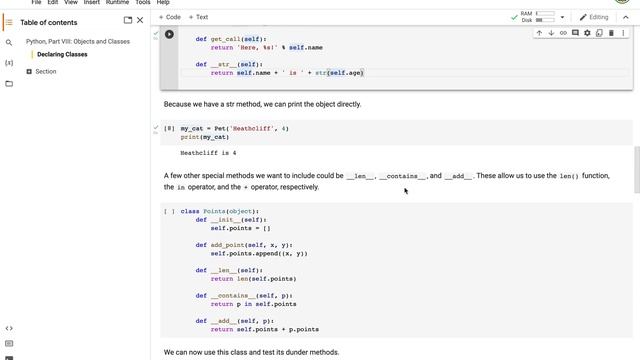
Task: Toggle the table of contents sidebar icon
Action: point(9,22)
